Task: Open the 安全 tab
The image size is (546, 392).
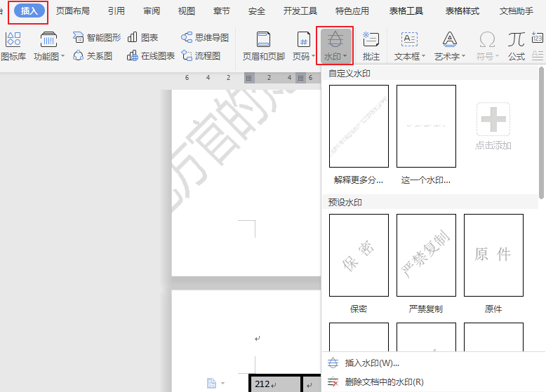Action: tap(257, 11)
